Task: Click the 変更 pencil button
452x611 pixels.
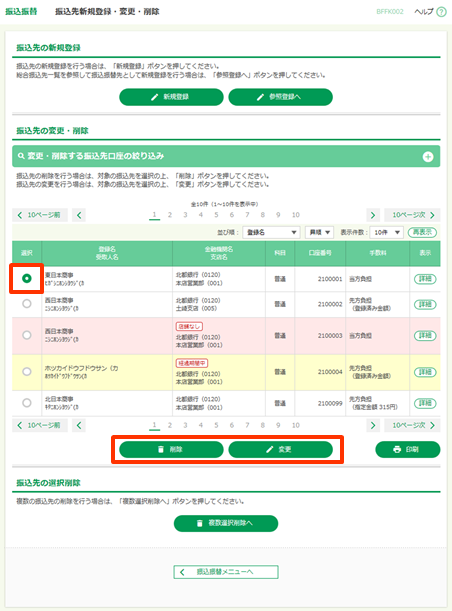Action: [281, 449]
